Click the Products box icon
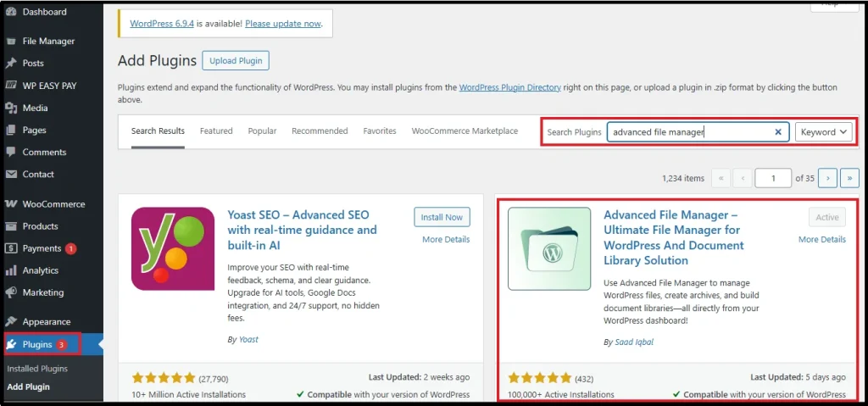This screenshot has height=406, width=868. (11, 226)
